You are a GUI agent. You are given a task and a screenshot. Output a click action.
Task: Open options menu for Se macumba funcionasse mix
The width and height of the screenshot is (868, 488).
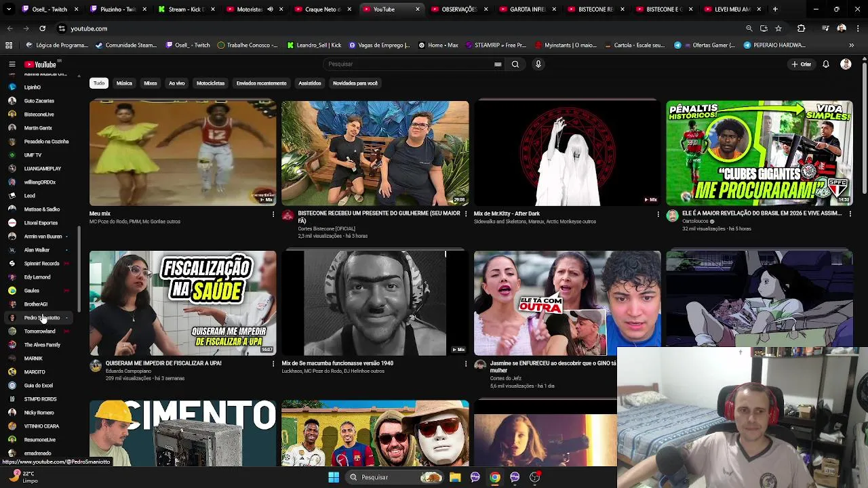pyautogui.click(x=465, y=364)
